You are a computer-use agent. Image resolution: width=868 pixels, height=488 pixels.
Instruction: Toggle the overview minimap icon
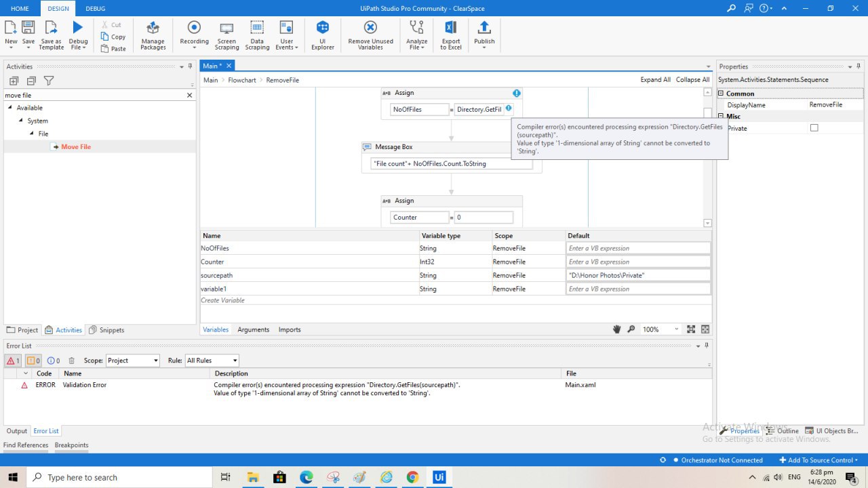(705, 329)
